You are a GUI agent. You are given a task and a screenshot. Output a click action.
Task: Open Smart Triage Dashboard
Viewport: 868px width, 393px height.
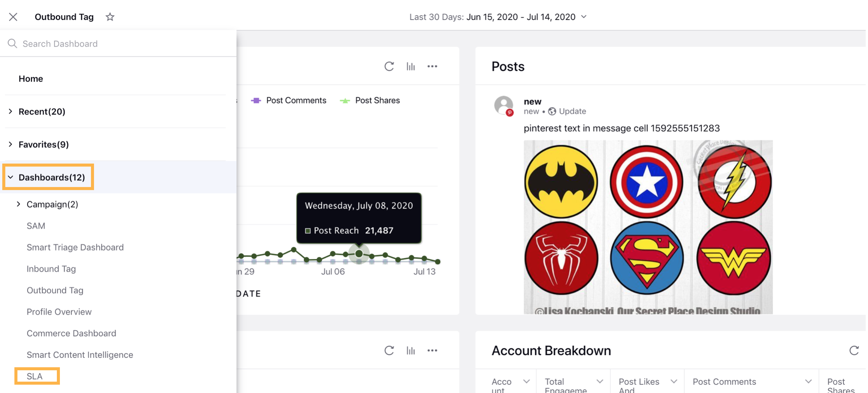coord(75,247)
